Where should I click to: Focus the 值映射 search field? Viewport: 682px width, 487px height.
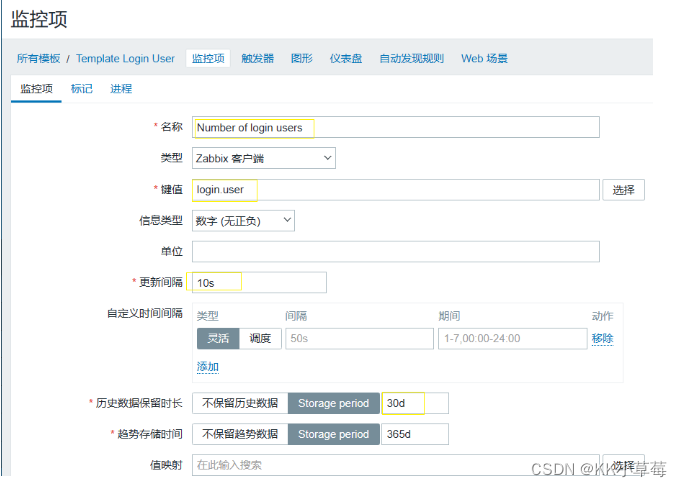396,465
